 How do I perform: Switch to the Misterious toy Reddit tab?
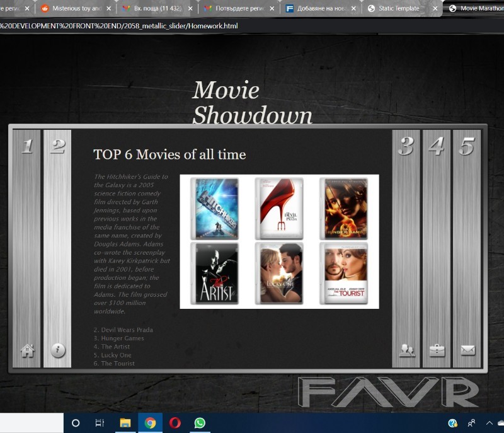click(76, 9)
